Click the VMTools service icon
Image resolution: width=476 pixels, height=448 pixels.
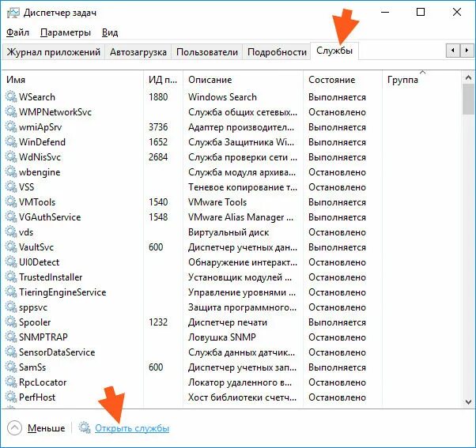(x=11, y=202)
